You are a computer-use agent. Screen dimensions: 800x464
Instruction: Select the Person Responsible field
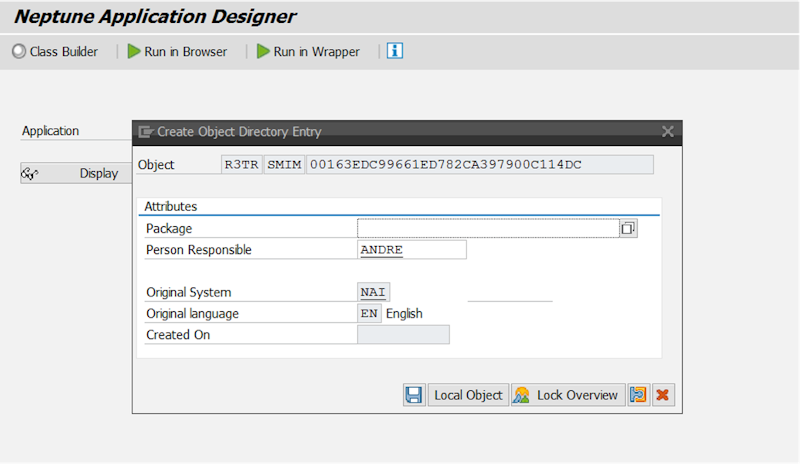(x=411, y=250)
